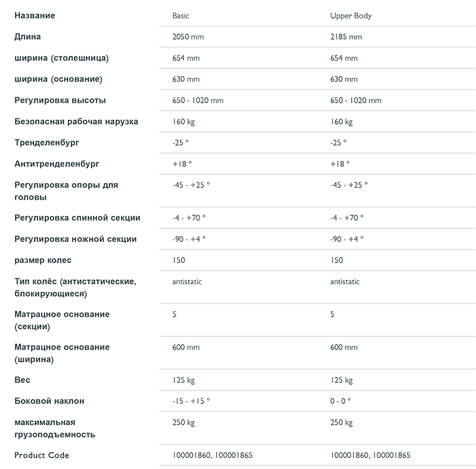Viewport: 476px width, 469px height.
Task: Click the "Регулировка спинной секции" label
Action: 77,218
